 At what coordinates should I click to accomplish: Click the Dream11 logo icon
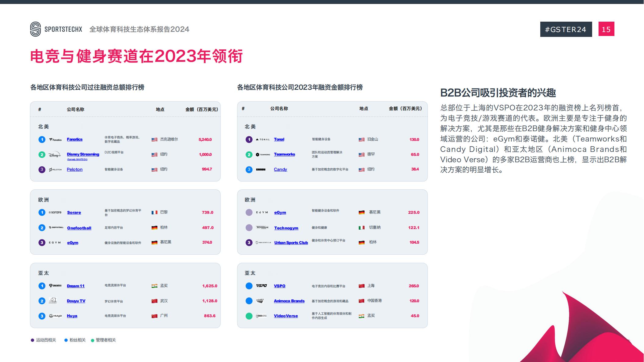tap(55, 286)
